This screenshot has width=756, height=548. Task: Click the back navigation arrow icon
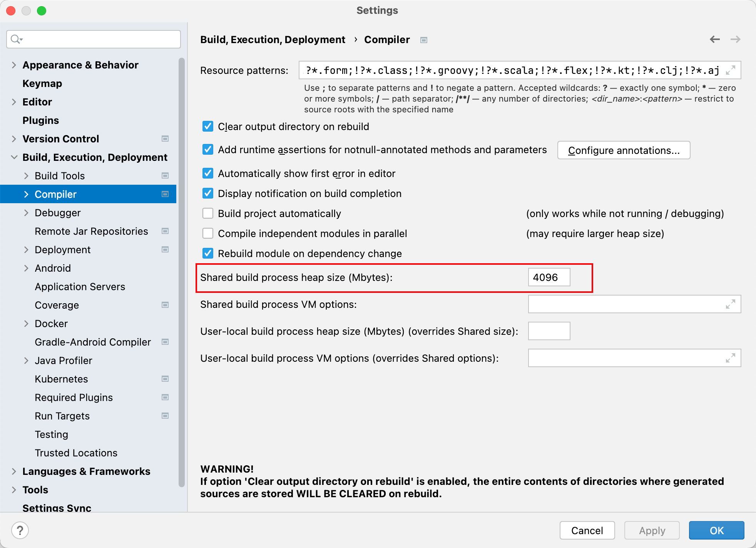[x=714, y=39]
